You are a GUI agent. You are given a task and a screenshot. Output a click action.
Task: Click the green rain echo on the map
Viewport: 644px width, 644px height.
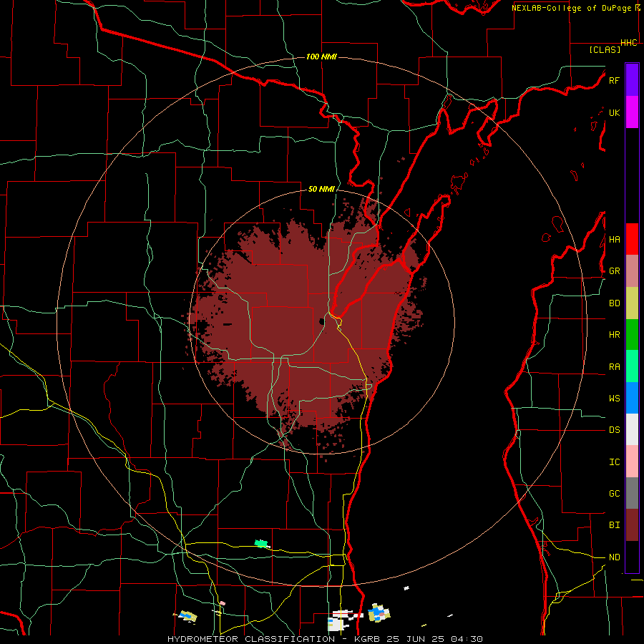(262, 544)
